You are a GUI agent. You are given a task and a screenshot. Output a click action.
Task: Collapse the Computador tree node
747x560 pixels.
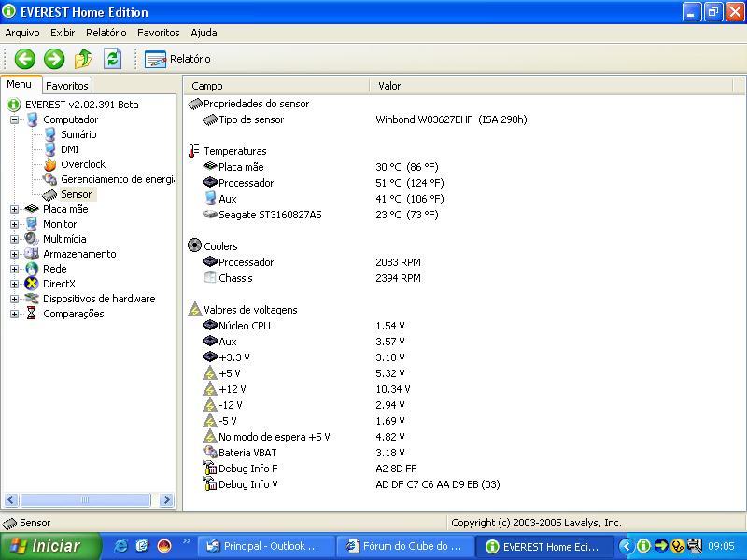click(14, 119)
